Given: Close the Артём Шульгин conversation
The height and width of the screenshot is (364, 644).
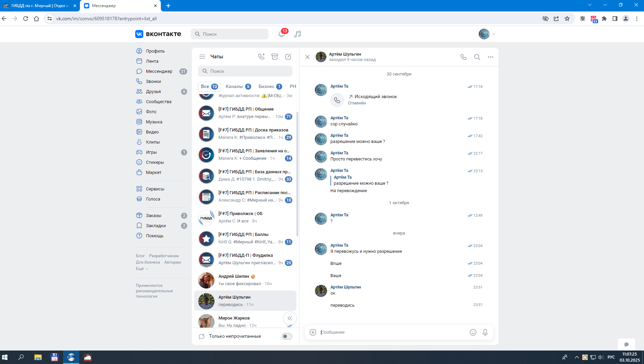Looking at the screenshot, I should [x=308, y=57].
